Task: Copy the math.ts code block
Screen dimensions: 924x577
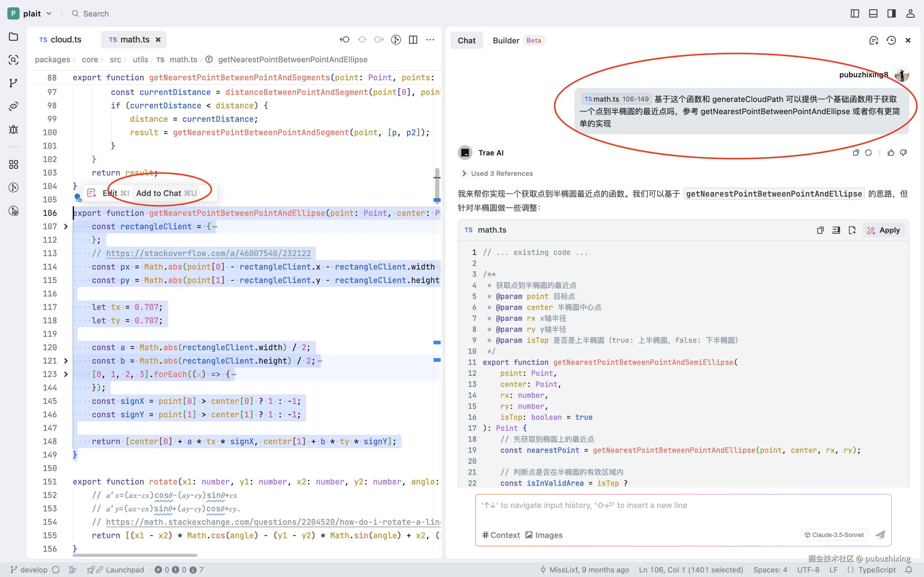Action: coord(820,230)
